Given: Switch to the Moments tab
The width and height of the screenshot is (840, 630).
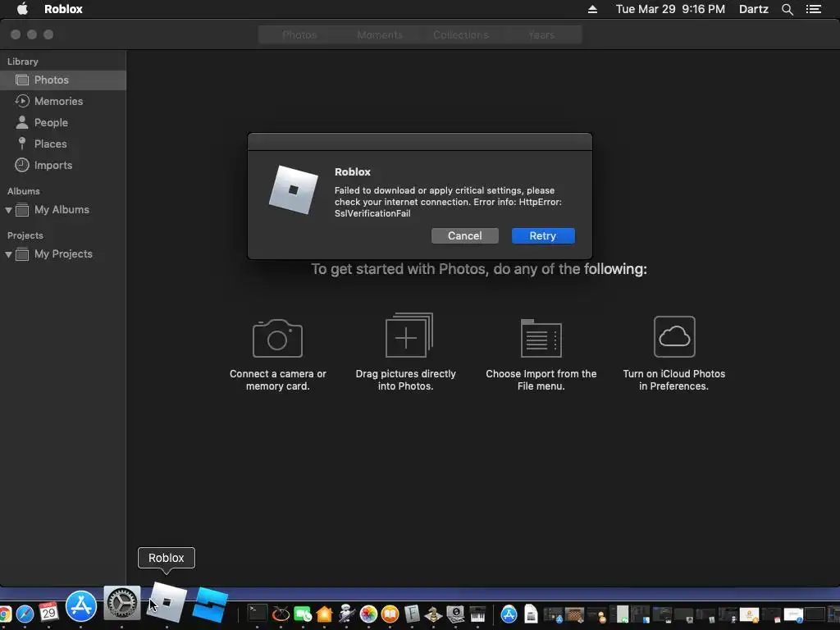Looking at the screenshot, I should pyautogui.click(x=380, y=34).
